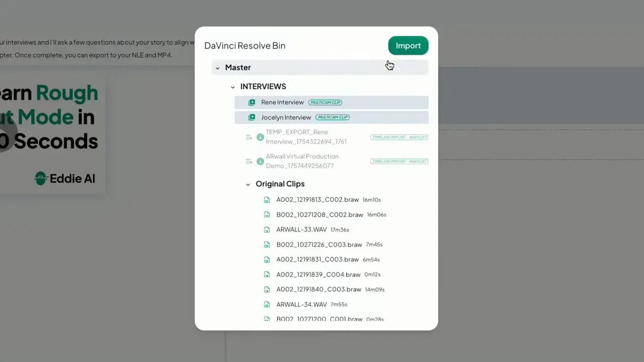Image resolution: width=644 pixels, height=362 pixels.
Task: Select the B002_10271226_C003.braw file name
Action: [x=319, y=245]
